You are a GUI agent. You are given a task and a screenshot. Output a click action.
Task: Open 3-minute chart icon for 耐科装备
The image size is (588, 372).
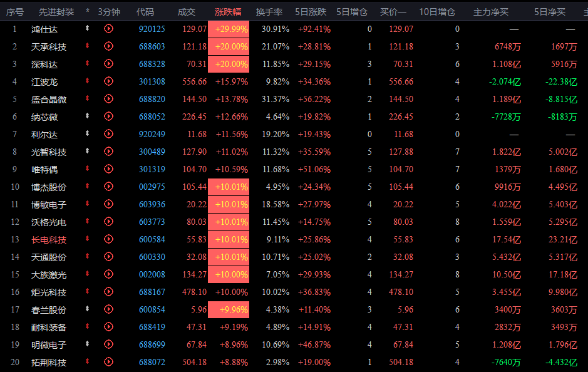tap(108, 327)
